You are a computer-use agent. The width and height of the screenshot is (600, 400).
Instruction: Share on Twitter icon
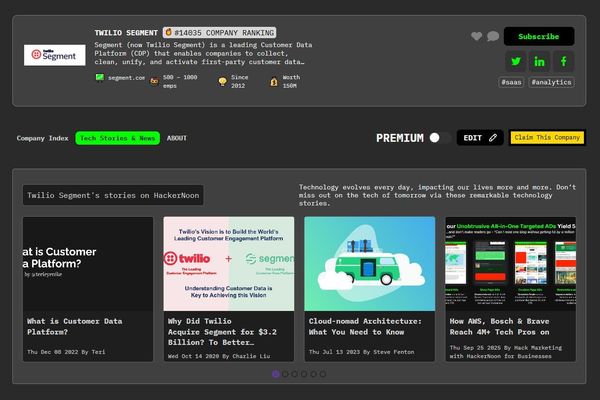(516, 61)
